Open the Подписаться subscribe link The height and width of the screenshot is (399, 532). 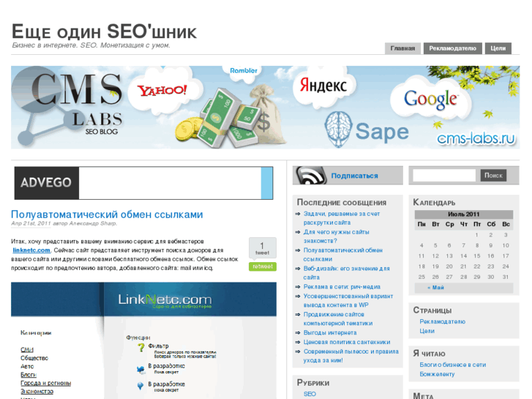[354, 176]
